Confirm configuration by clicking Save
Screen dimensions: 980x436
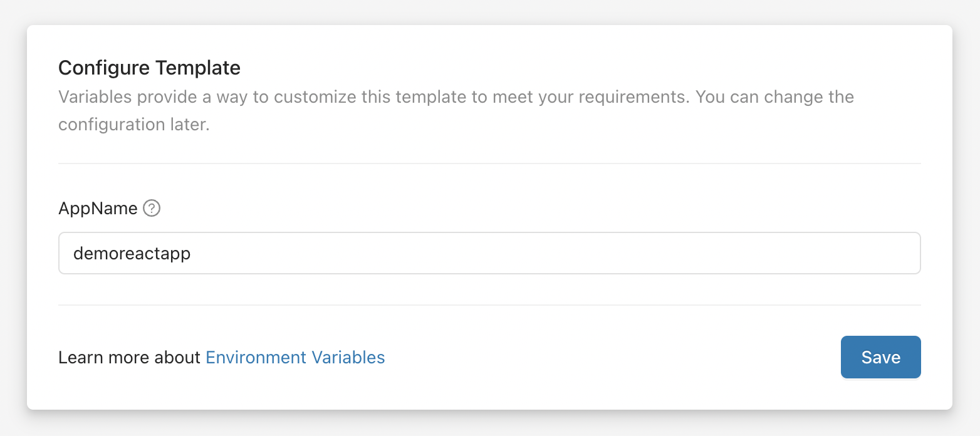click(x=880, y=357)
